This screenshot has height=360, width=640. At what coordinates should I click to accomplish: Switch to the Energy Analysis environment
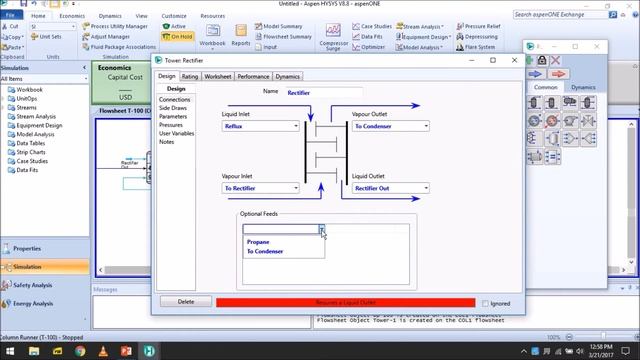click(44, 303)
